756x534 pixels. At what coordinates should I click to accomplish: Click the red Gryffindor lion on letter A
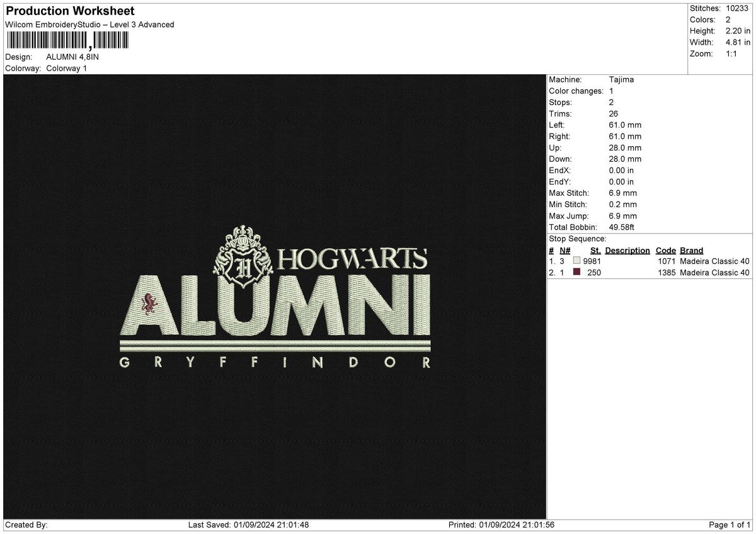pyautogui.click(x=149, y=304)
